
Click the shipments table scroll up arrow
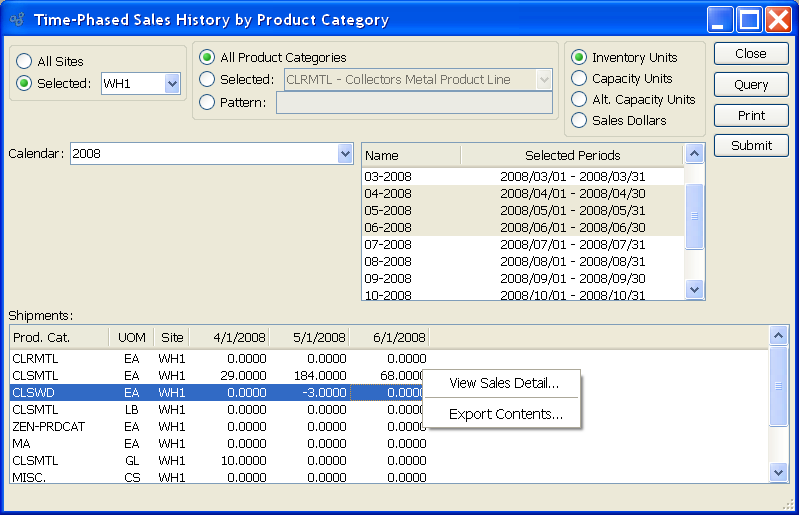pos(779,337)
